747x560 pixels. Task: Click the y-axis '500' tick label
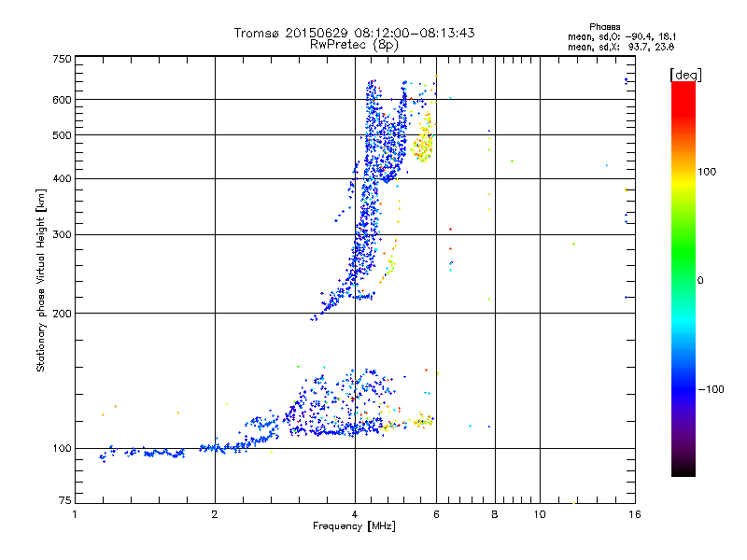62,135
